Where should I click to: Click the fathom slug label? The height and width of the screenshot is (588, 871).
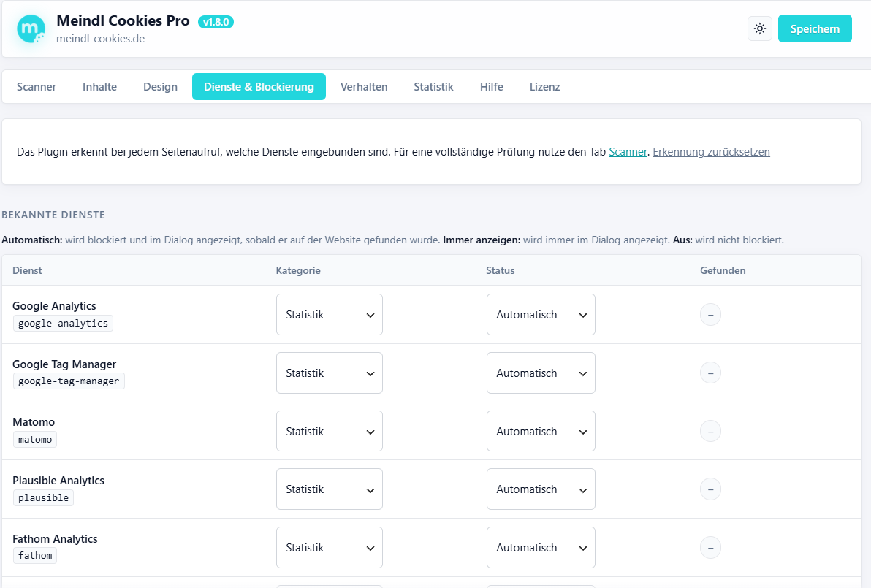coord(35,555)
